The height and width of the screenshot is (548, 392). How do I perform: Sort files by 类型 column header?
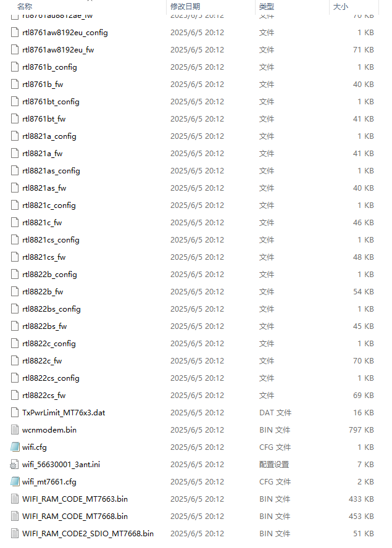pos(267,6)
